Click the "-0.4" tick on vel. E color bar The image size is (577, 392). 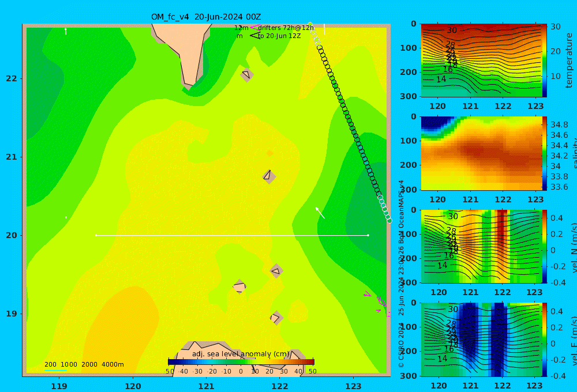click(x=557, y=375)
